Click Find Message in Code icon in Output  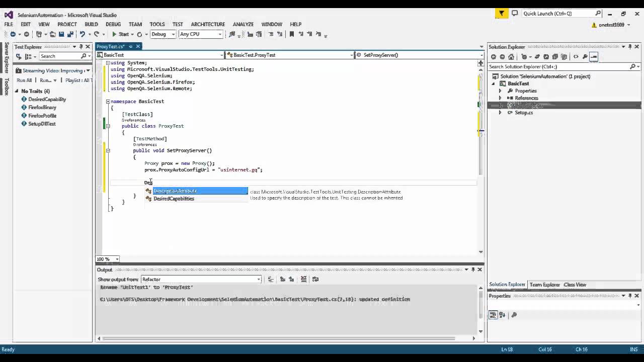[270, 279]
